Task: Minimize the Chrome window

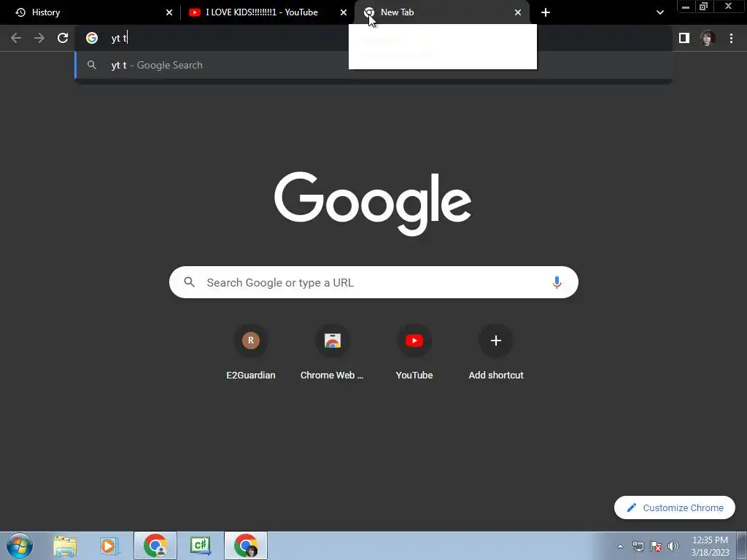Action: (x=686, y=7)
